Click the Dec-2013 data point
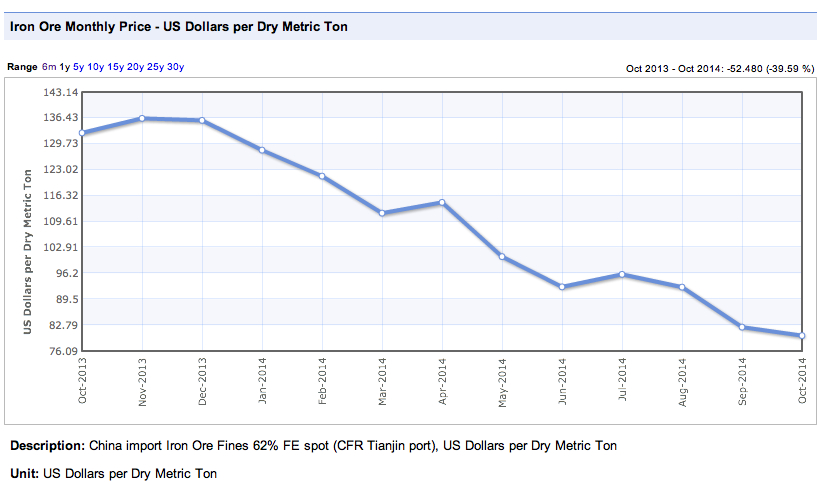820x484 pixels. [202, 120]
